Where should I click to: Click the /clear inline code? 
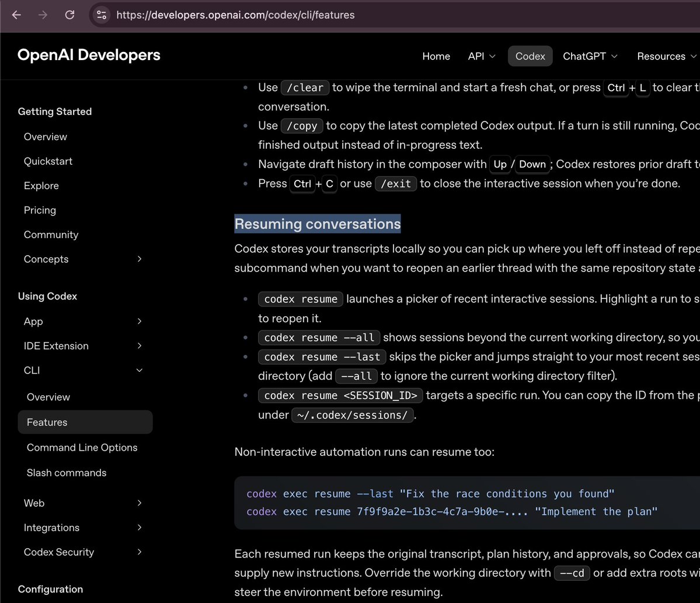coord(305,88)
